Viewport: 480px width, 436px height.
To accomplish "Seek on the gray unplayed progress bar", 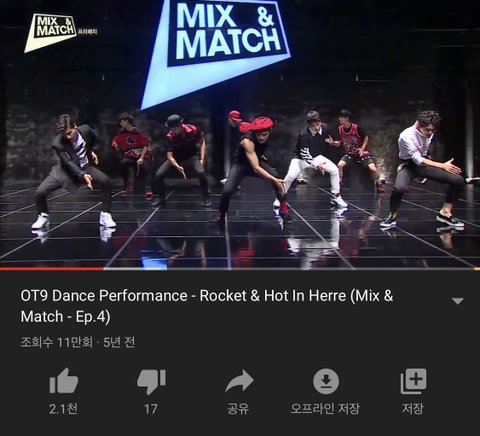I will (292, 269).
